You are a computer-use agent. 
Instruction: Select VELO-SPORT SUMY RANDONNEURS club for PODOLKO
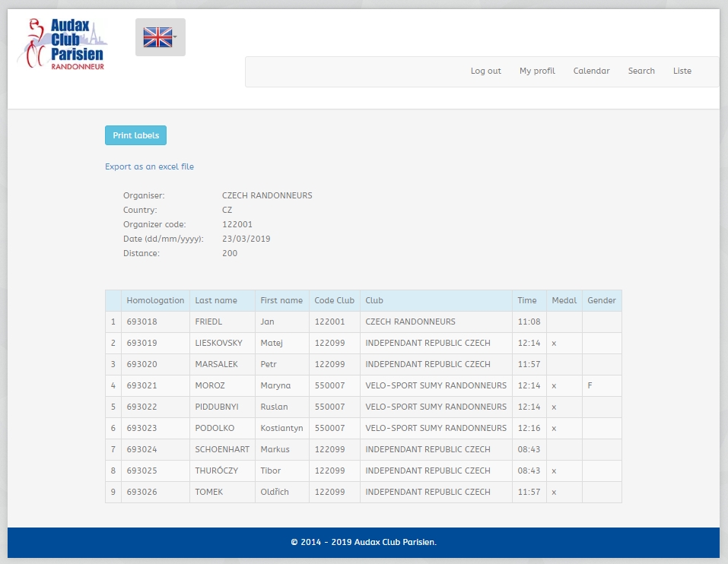tap(436, 429)
